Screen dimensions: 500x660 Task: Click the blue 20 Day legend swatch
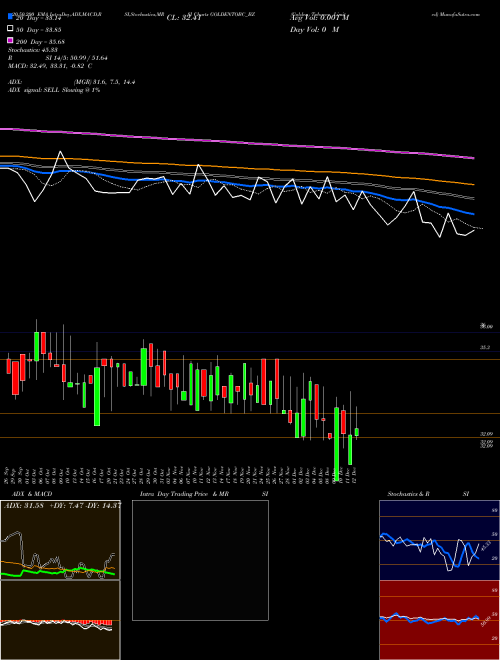10,17
